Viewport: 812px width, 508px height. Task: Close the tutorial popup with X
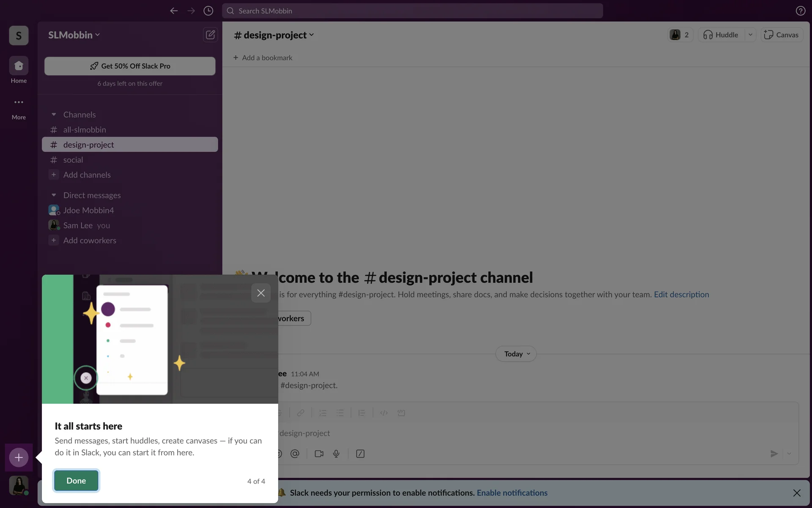(x=261, y=293)
